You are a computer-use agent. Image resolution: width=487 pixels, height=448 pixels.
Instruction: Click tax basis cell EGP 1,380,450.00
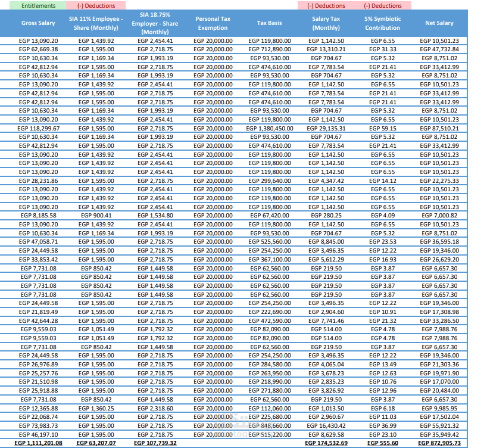269,129
